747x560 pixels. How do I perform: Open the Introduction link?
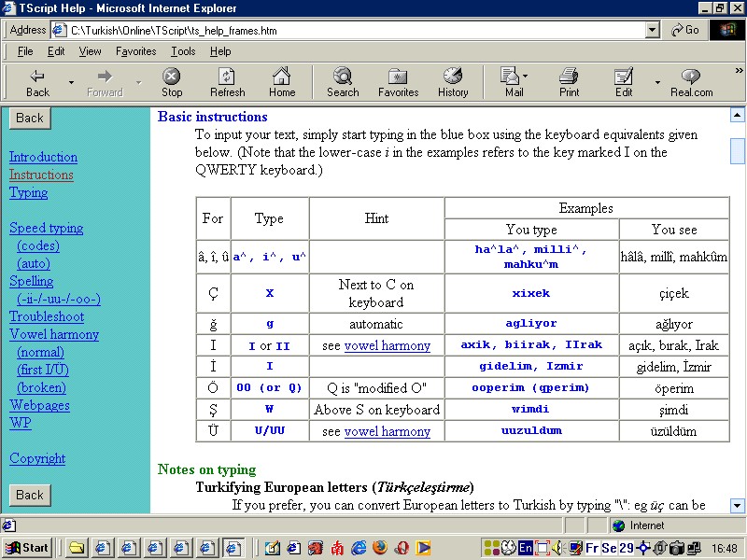coord(43,157)
